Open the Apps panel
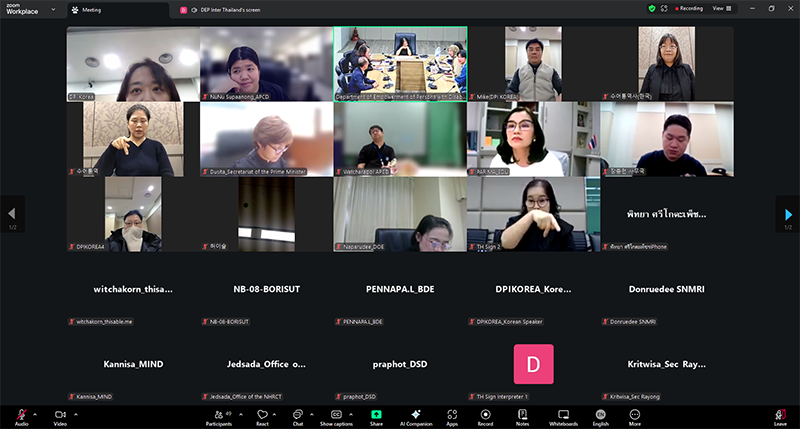Screen dimensions: 800x429 point(452,414)
